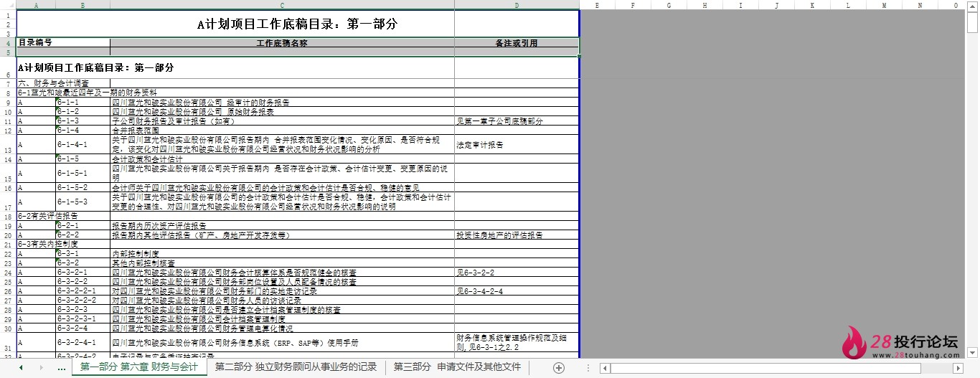Image resolution: width=980 pixels, height=378 pixels.
Task: Select cell 法定审计报告
Action: pyautogui.click(x=517, y=144)
